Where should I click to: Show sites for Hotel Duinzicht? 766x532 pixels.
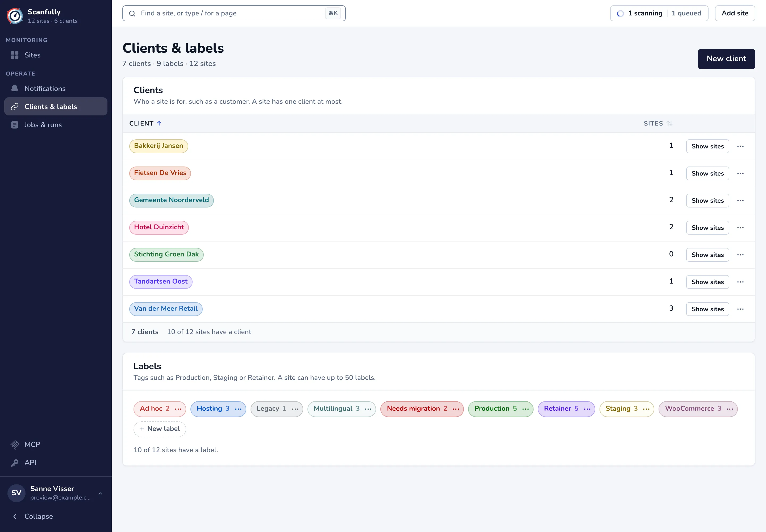[x=707, y=228]
